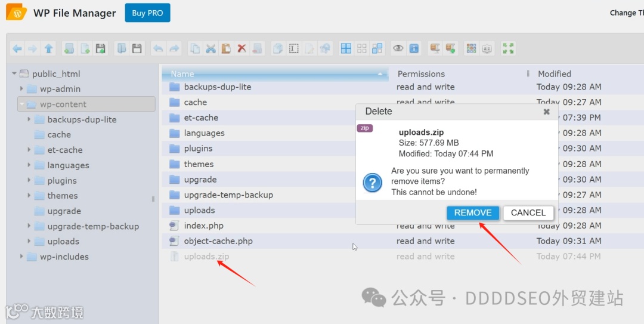The image size is (644, 324).
Task: Select the object-cache.php file in list
Action: point(402,241)
